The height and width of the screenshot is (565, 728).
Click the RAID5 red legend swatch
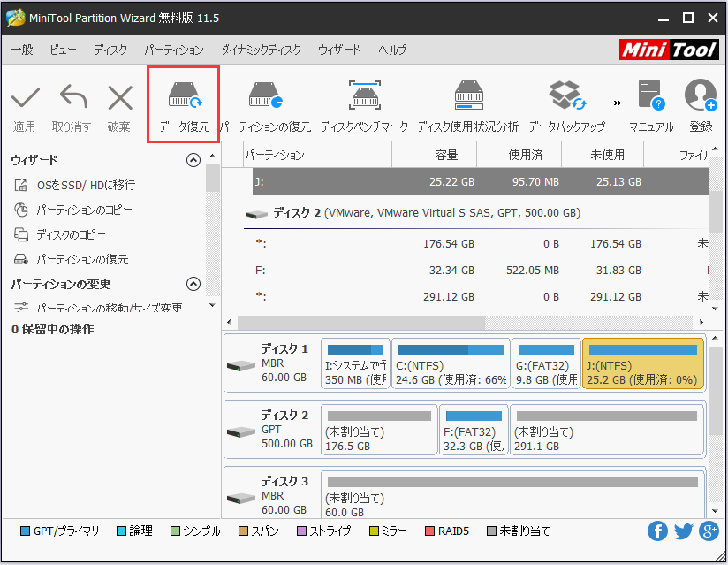tap(430, 531)
